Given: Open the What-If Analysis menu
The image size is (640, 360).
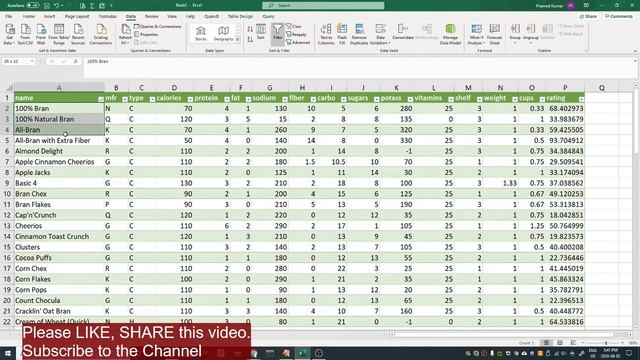Looking at the screenshot, I should click(x=476, y=34).
